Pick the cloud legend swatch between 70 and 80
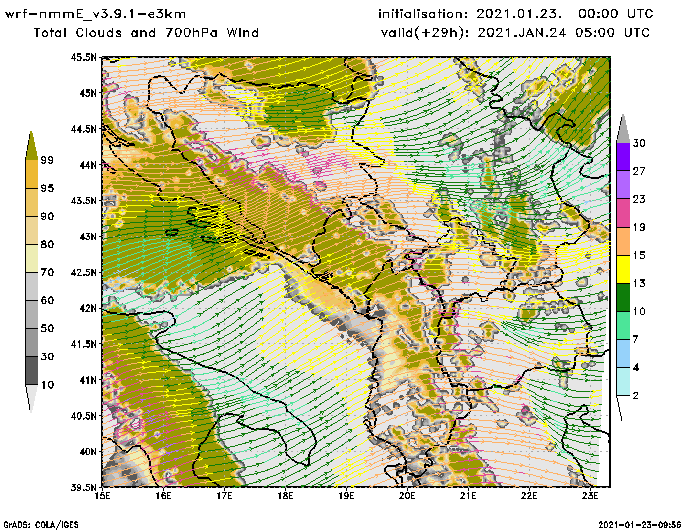Viewport: 700px width, 530px height. [x=33, y=257]
